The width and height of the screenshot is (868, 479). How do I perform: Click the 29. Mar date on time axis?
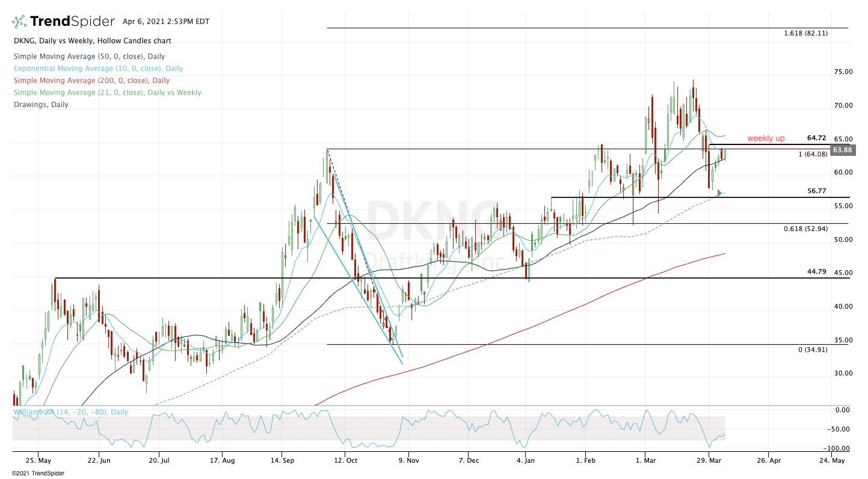pyautogui.click(x=708, y=460)
